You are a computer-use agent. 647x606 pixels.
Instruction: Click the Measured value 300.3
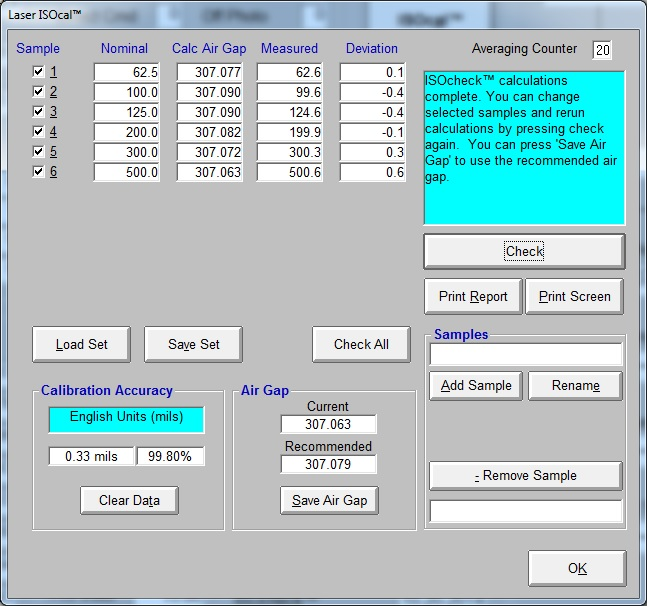(x=290, y=152)
